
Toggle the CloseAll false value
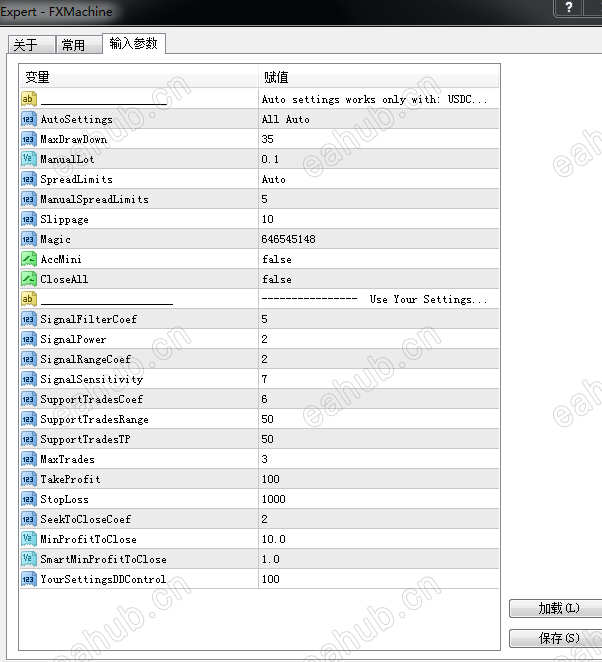tap(378, 279)
